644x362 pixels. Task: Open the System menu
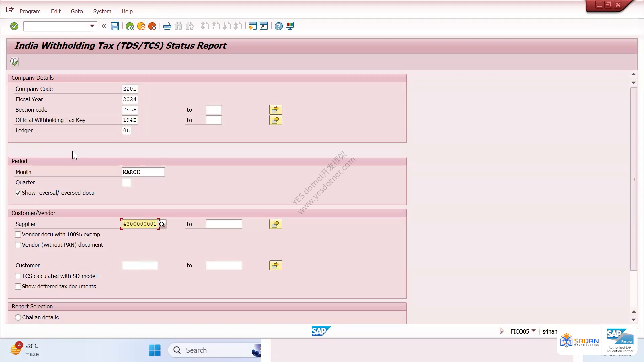(102, 11)
